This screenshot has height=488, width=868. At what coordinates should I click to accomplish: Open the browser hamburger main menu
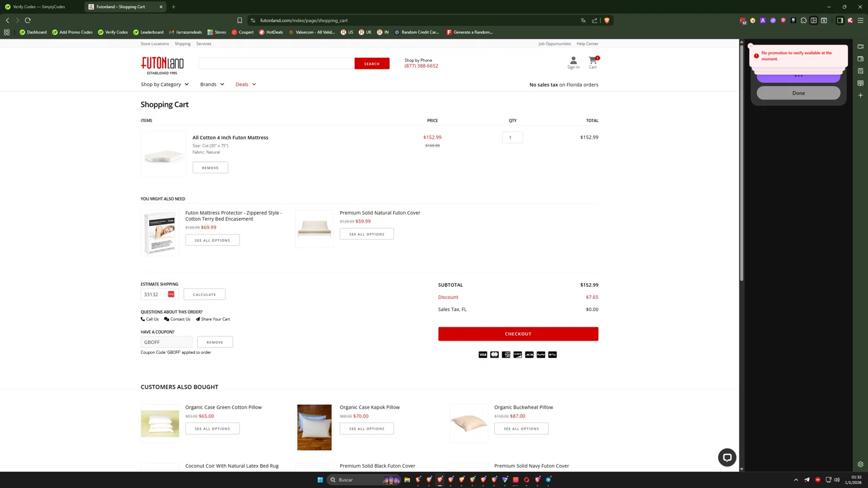860,20
